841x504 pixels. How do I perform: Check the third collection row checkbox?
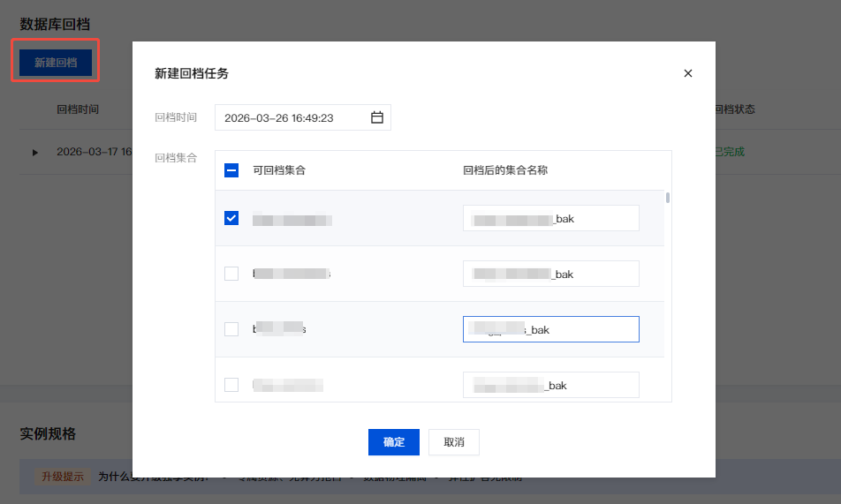(x=231, y=329)
